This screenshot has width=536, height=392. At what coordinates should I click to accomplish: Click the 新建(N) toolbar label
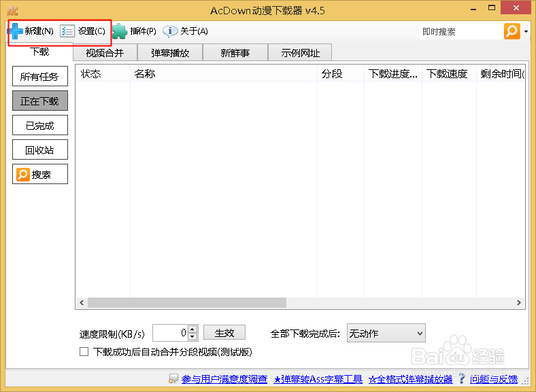[x=39, y=31]
